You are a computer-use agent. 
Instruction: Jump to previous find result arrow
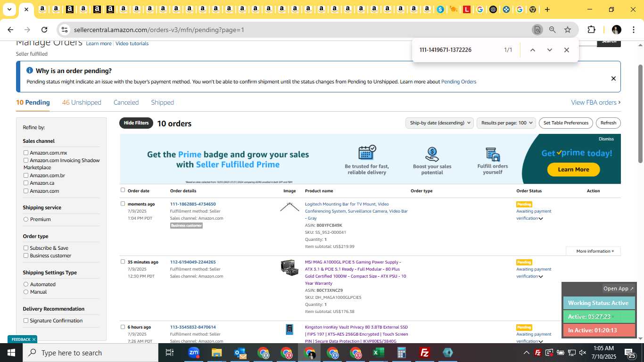point(532,50)
